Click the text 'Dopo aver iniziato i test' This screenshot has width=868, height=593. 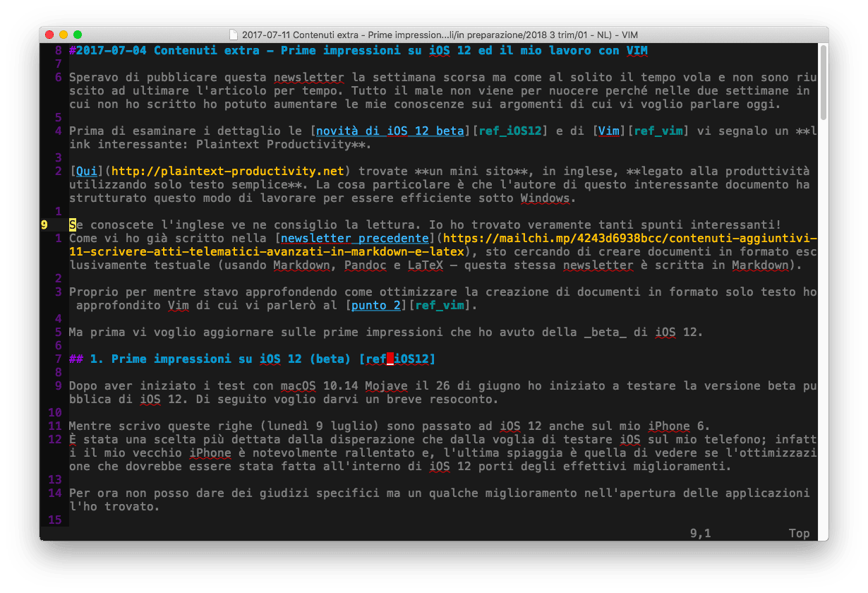pyautogui.click(x=157, y=386)
